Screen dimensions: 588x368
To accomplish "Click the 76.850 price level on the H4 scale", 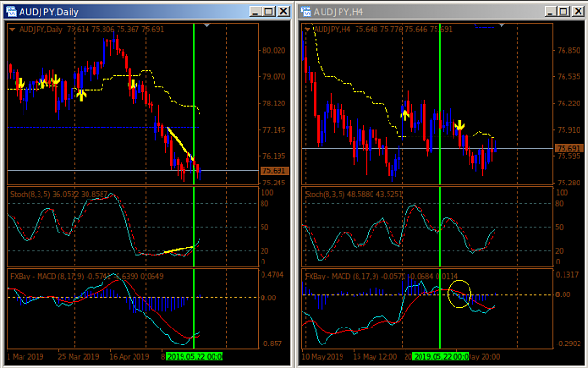I will point(568,50).
